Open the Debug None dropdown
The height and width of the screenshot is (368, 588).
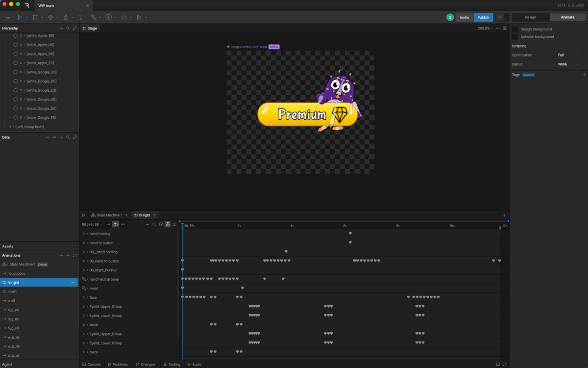(568, 64)
